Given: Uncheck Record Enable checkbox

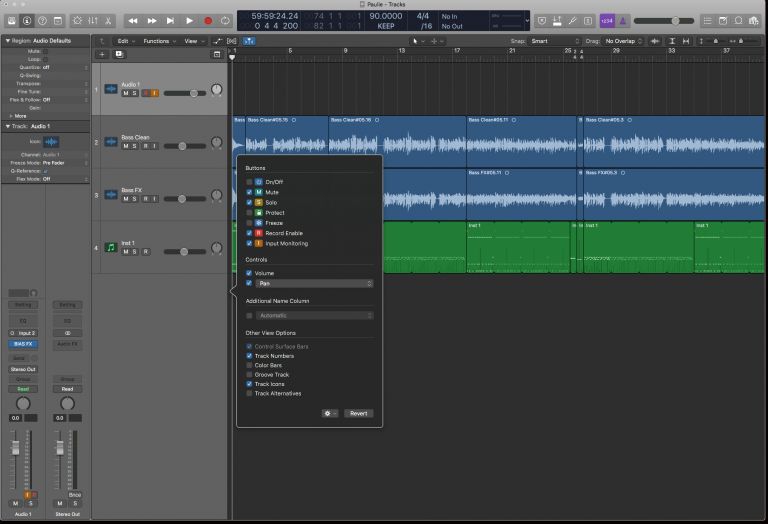Looking at the screenshot, I should coord(249,233).
